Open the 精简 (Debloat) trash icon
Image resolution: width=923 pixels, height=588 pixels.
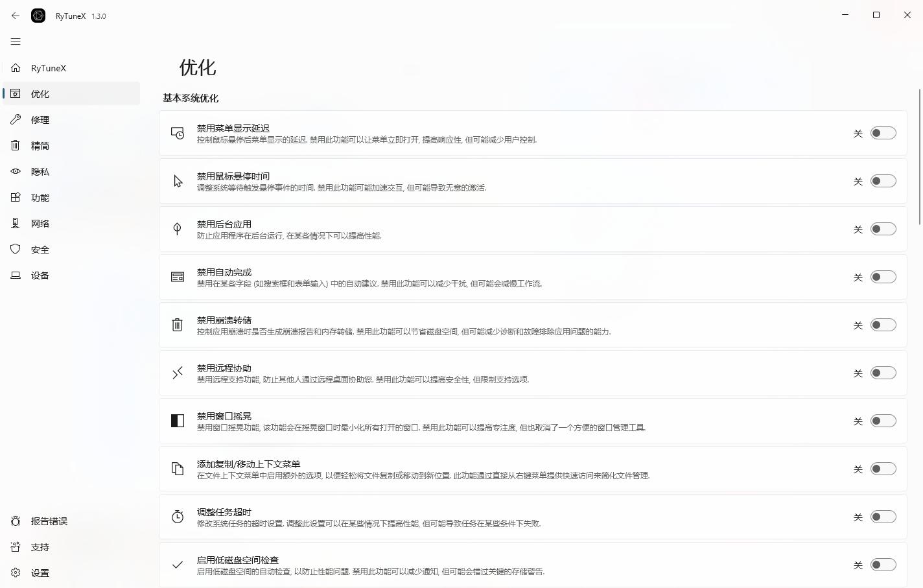pyautogui.click(x=15, y=145)
